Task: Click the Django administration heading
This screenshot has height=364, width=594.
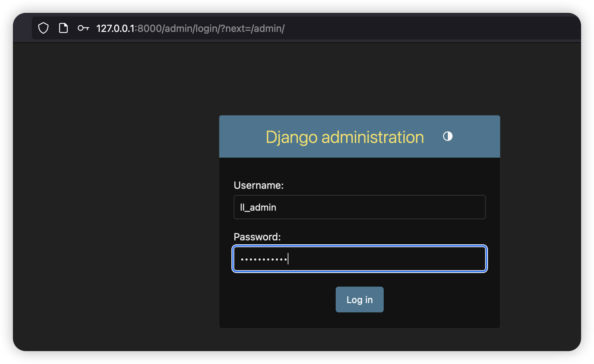Action: (x=345, y=137)
